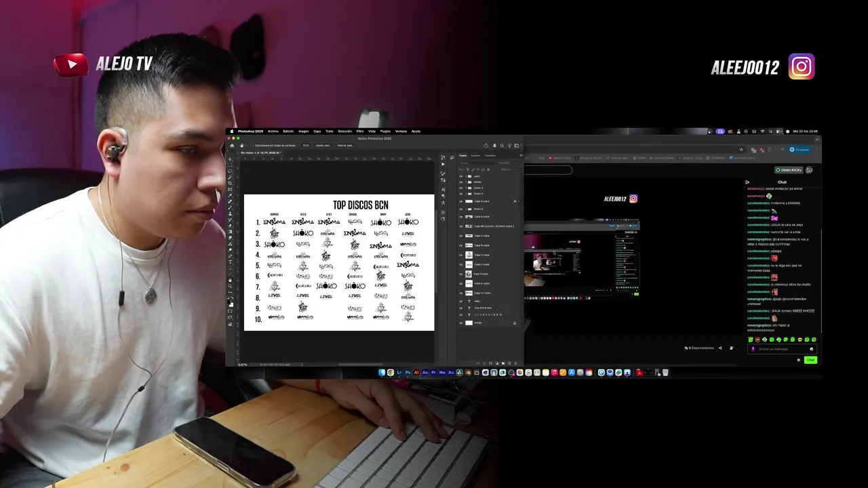This screenshot has width=868, height=488.
Task: Select the Lasso tool
Action: (x=230, y=171)
